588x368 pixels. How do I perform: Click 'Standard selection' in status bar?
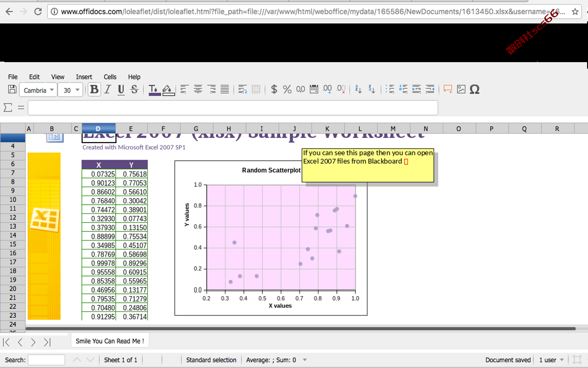pyautogui.click(x=211, y=360)
